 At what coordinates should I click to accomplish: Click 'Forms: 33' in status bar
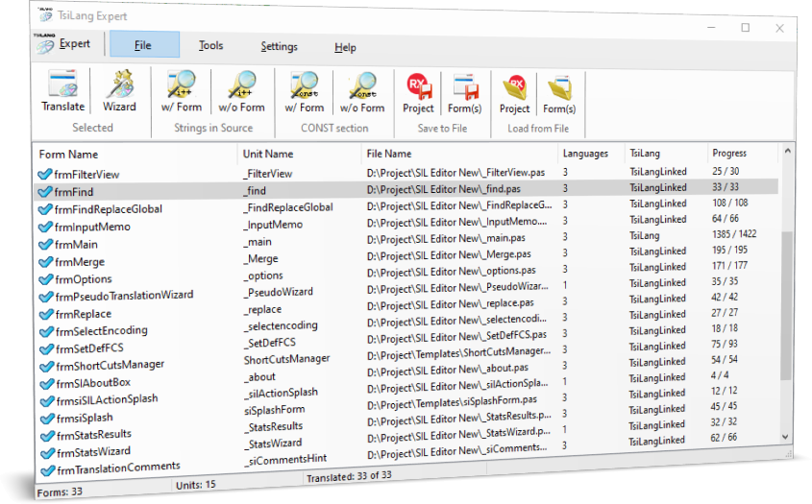60,492
